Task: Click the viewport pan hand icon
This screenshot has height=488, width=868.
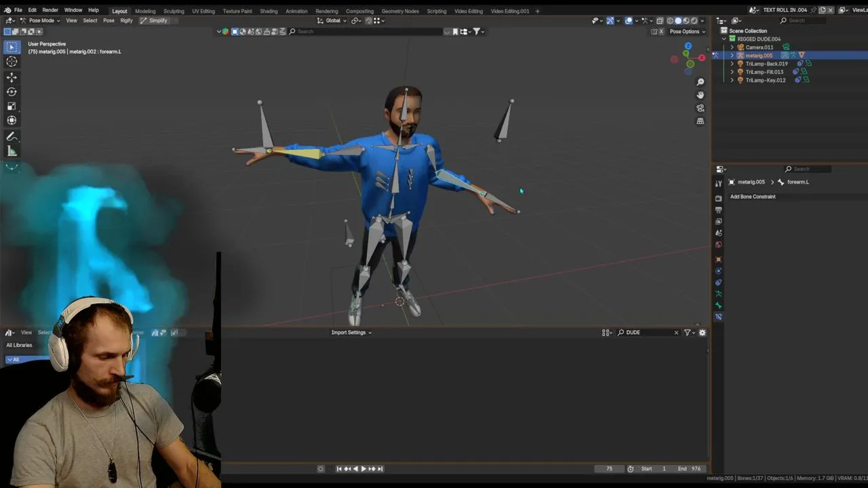Action: tap(701, 95)
